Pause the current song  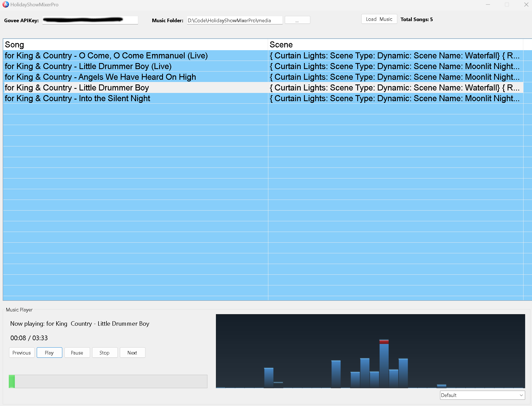77,353
